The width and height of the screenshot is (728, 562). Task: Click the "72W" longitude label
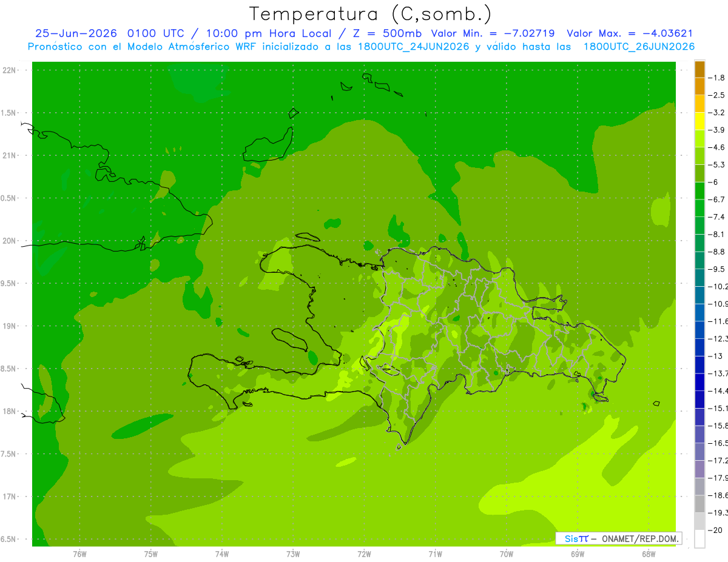364,554
